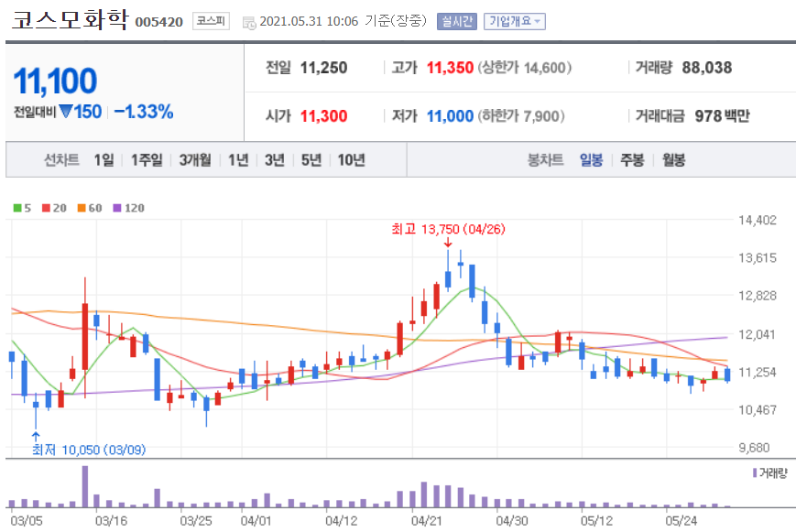Click the down-triangle change icon before 150
Image resolution: width=796 pixels, height=532 pixels.
click(65, 111)
